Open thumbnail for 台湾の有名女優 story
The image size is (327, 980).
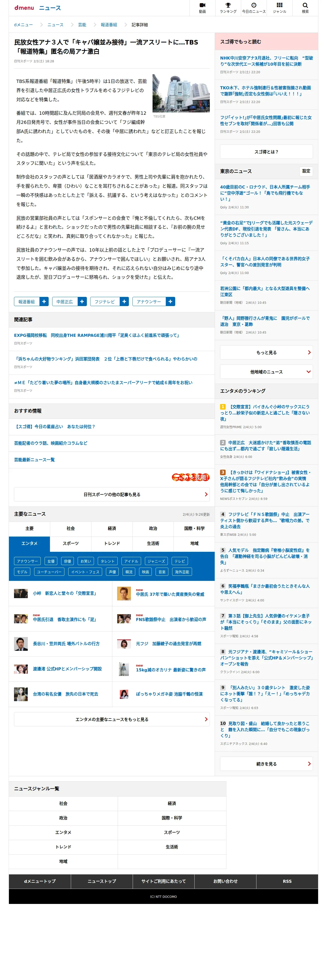(21, 694)
